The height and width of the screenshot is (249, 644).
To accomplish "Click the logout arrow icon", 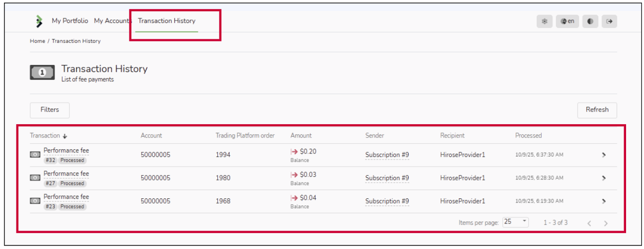I will [609, 21].
